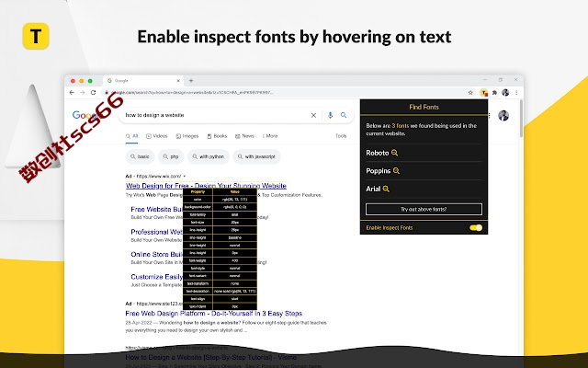Screen dimensions: 588x368
Task: Open Chrome three-dot menu
Action: 516,92
